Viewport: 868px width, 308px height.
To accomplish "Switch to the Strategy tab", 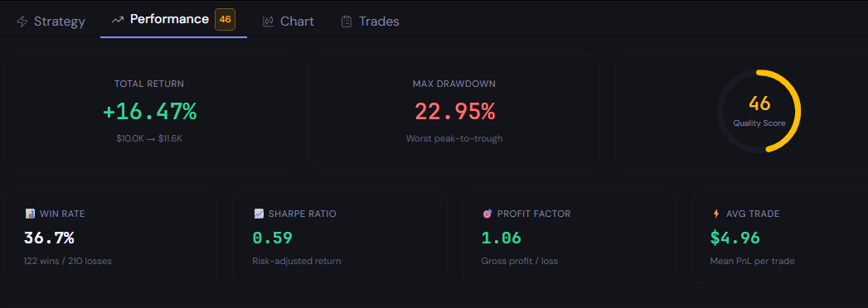I will point(51,22).
